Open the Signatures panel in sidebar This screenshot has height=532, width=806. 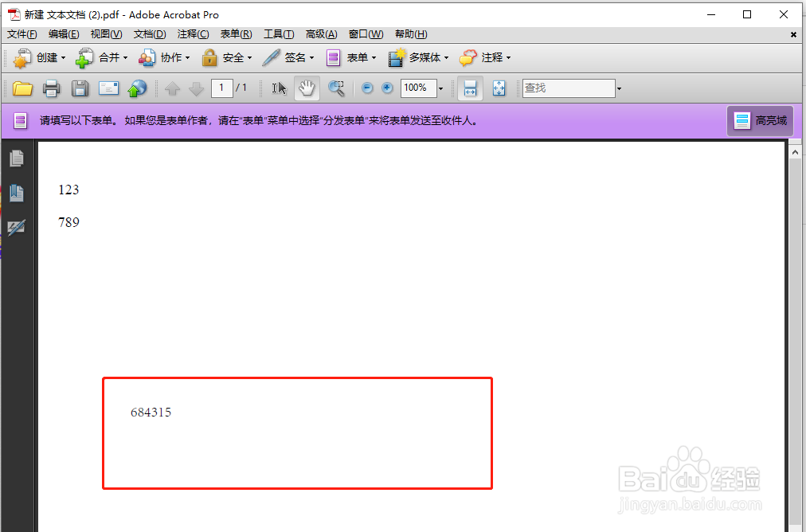17,227
